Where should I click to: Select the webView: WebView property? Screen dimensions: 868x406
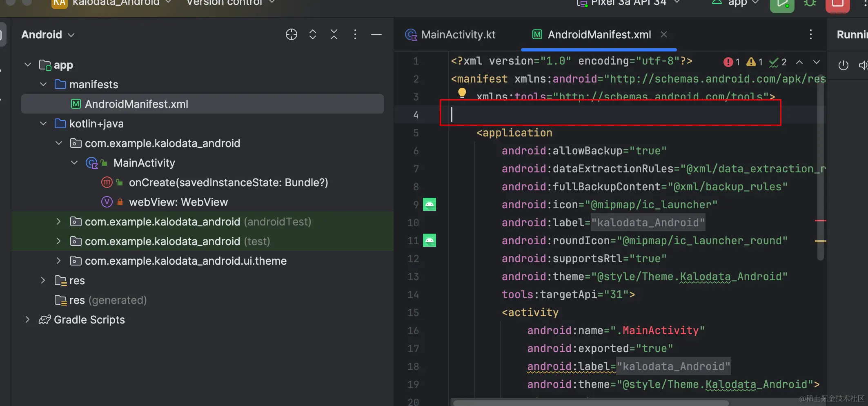[x=178, y=202]
